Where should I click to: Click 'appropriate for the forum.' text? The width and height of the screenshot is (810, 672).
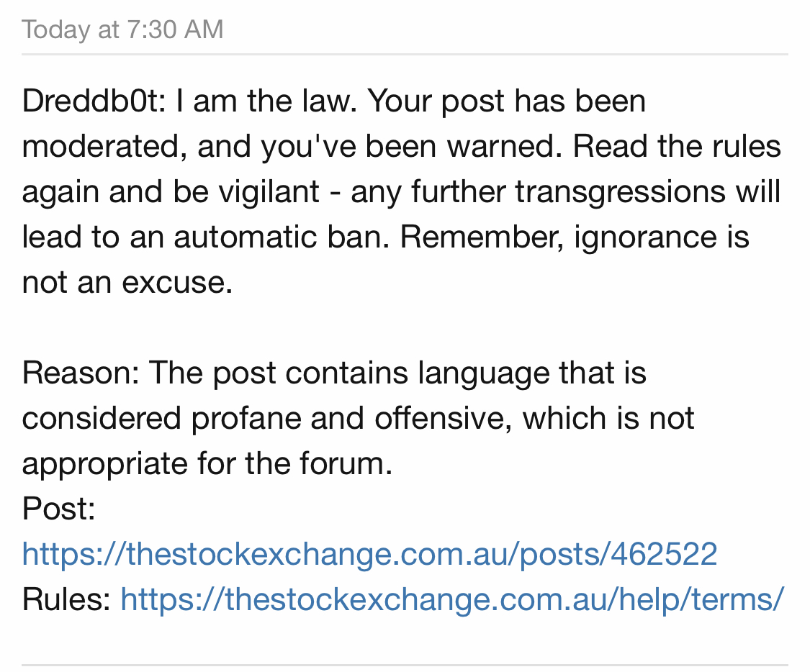click(207, 463)
